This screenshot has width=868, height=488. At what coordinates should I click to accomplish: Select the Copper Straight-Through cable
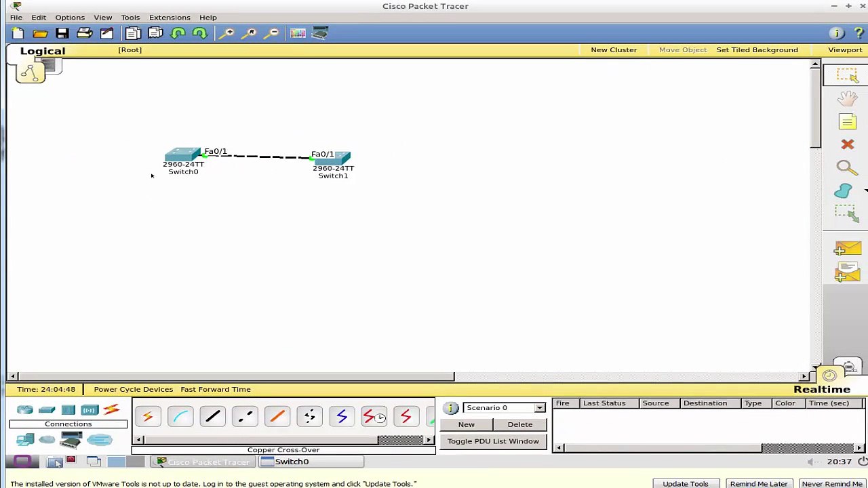[x=212, y=417]
